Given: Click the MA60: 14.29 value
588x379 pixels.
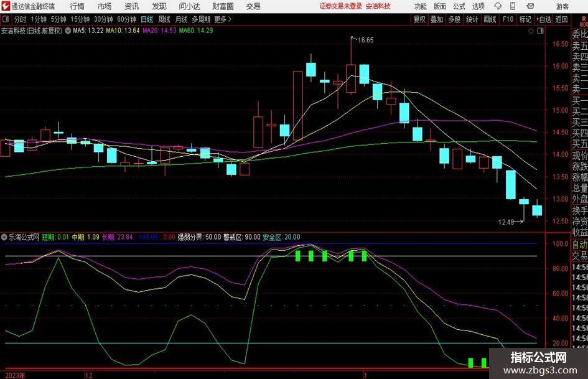Looking at the screenshot, I should (x=196, y=30).
